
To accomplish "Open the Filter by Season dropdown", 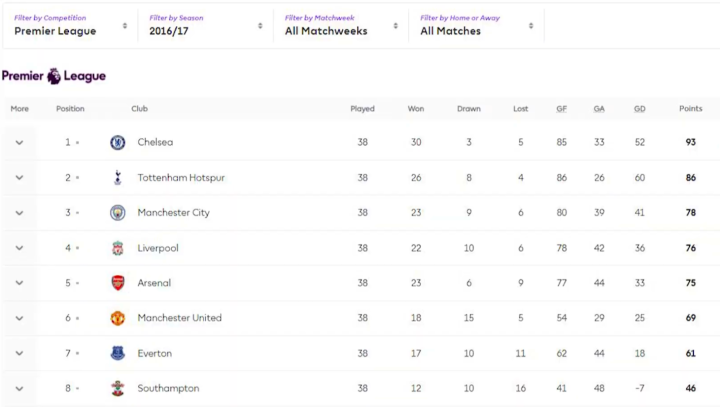I will 205,25.
